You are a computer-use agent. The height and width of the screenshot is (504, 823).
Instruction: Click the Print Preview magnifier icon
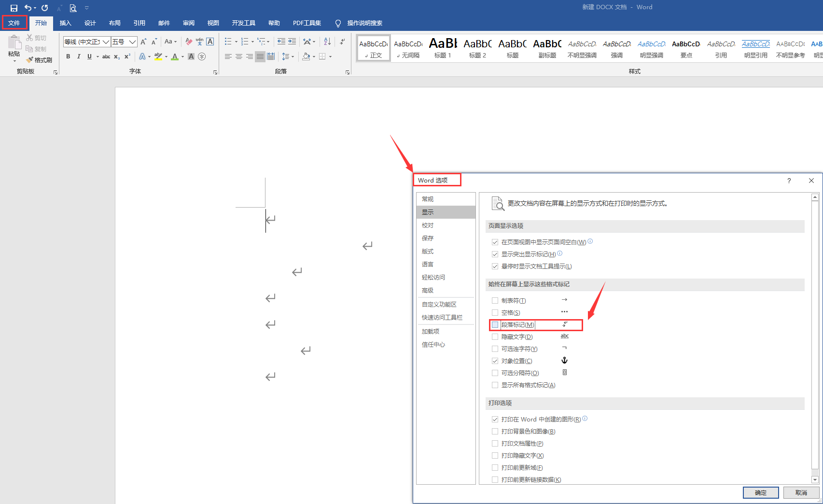tap(73, 8)
